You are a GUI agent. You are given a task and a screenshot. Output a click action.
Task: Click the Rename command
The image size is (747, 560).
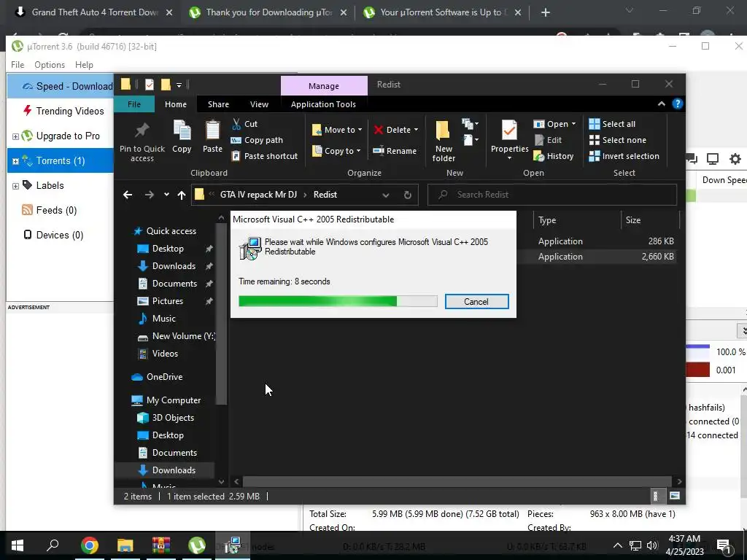point(395,151)
